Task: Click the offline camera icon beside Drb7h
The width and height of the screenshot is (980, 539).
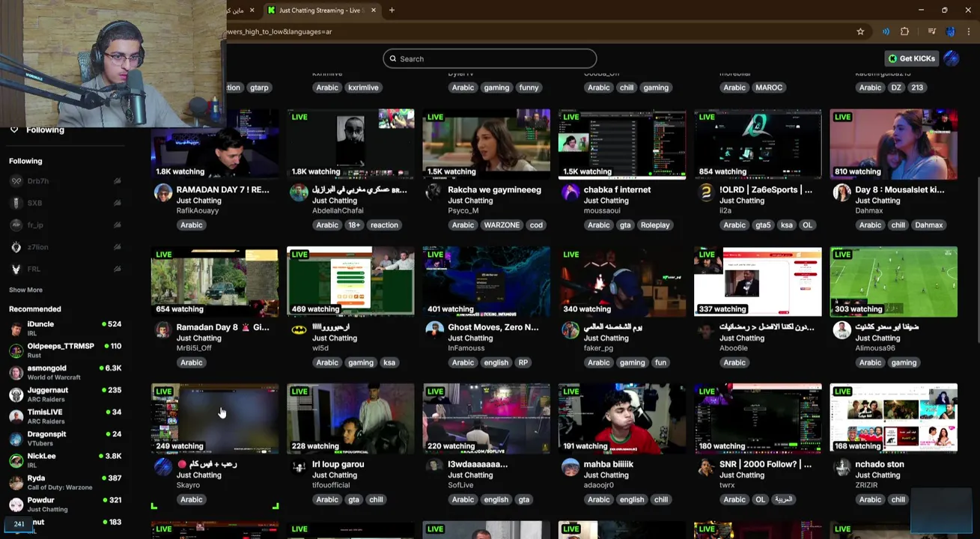Action: [x=117, y=181]
